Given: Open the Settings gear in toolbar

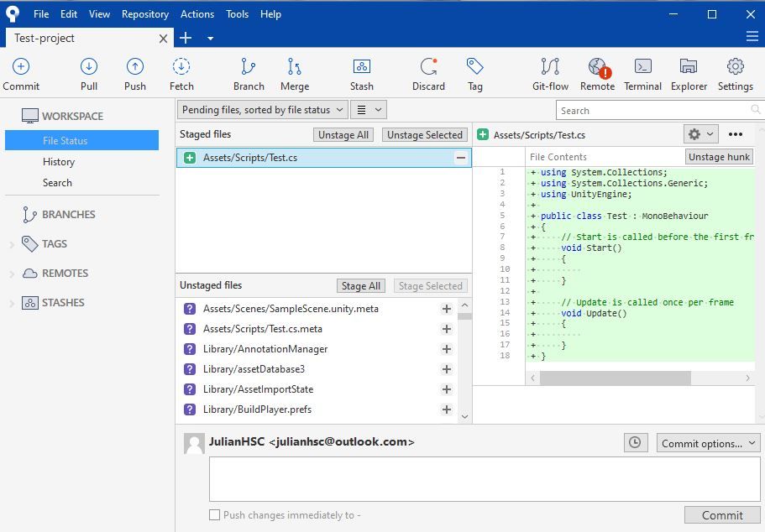Looking at the screenshot, I should coord(736,66).
